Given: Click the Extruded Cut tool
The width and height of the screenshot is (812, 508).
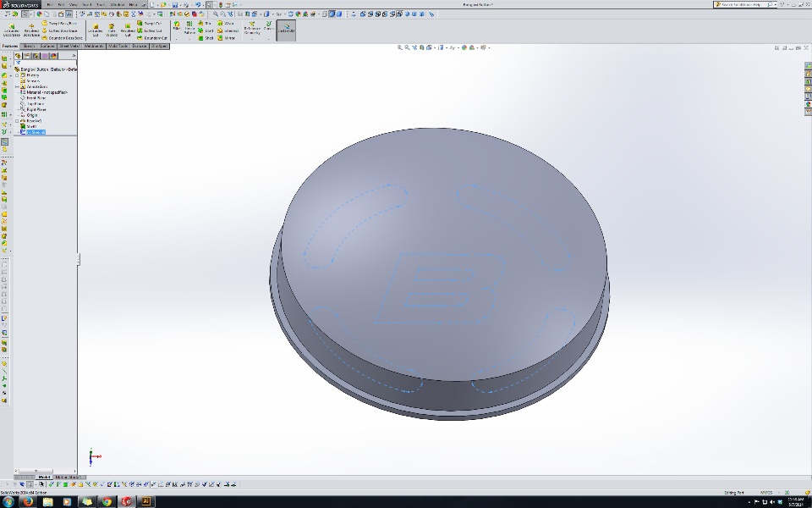Looking at the screenshot, I should click(x=96, y=30).
